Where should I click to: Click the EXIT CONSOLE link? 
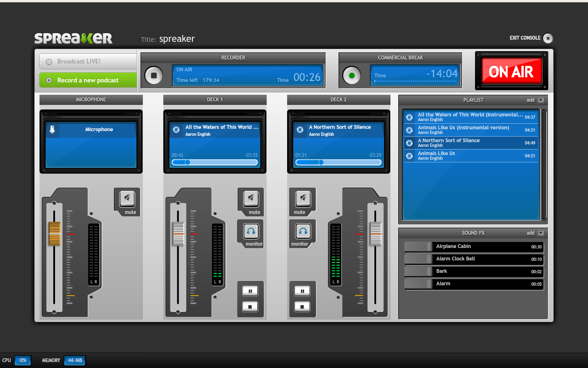pyautogui.click(x=525, y=38)
